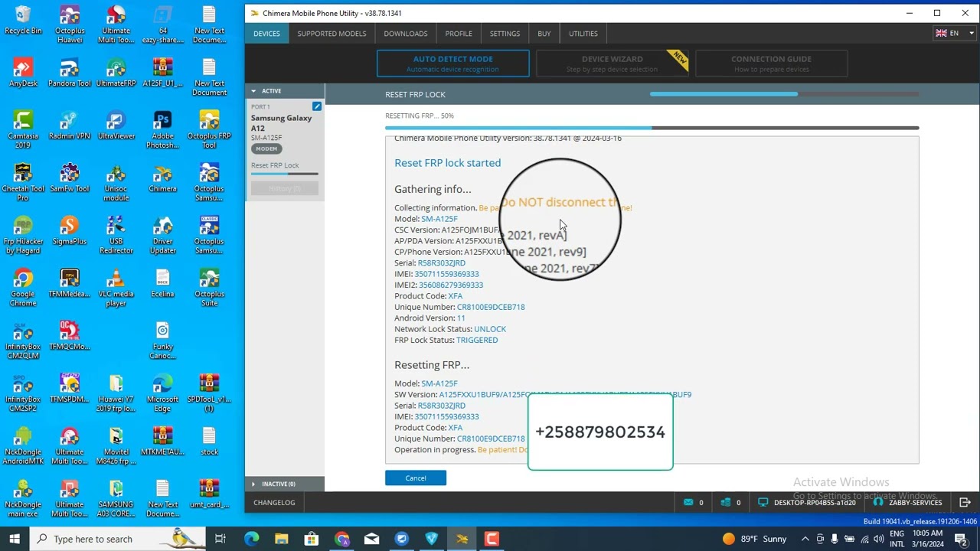Screen dimensions: 980x551
Task: Open the Utilities tab
Action: (x=583, y=34)
